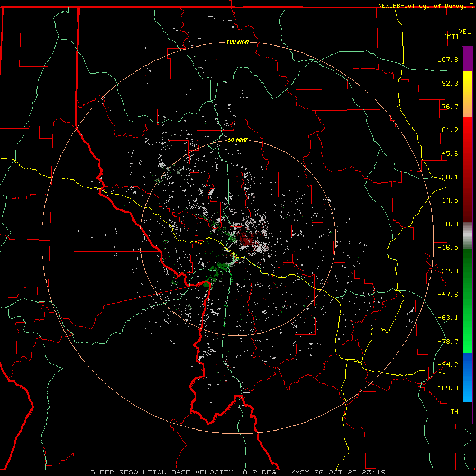Select the 100 NMI range ring label
Image resolution: width=476 pixels, height=476 pixels.
[237, 42]
